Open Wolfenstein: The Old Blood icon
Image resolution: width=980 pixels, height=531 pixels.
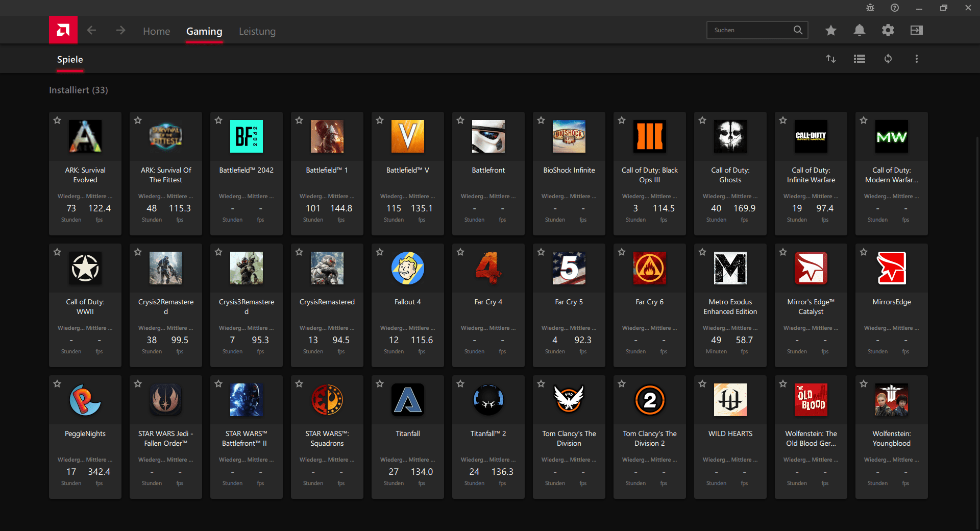coord(811,400)
